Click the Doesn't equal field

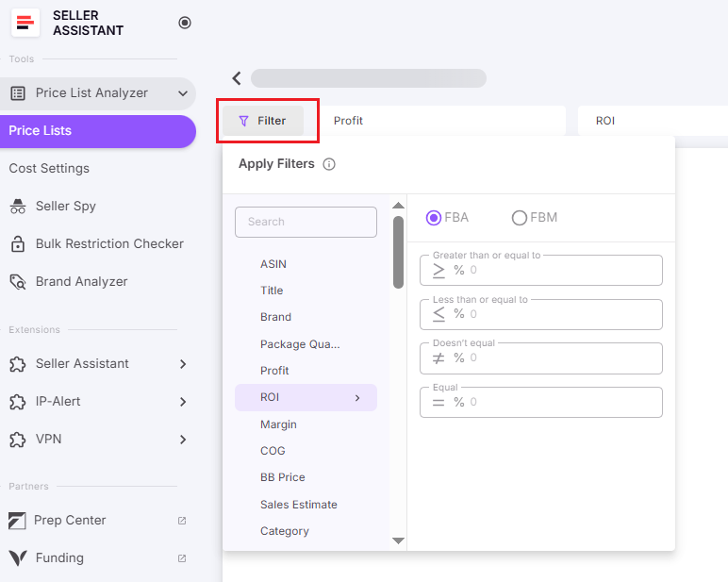(541, 358)
